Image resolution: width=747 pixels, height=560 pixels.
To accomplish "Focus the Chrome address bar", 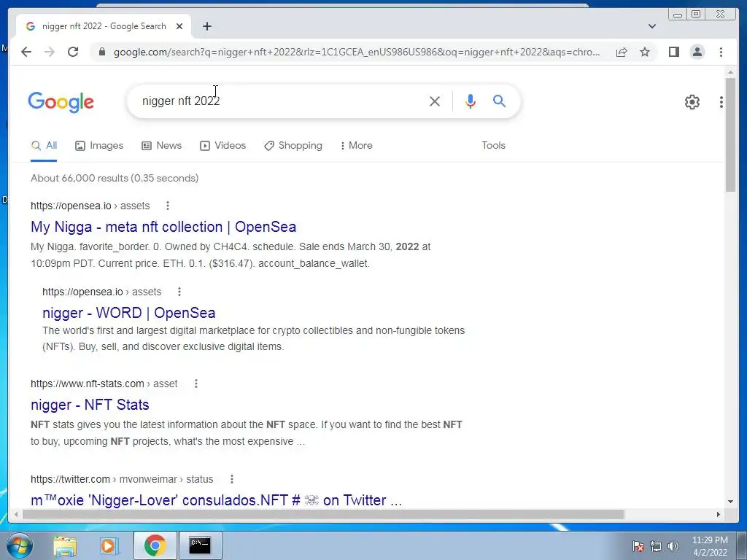I will pyautogui.click(x=356, y=52).
